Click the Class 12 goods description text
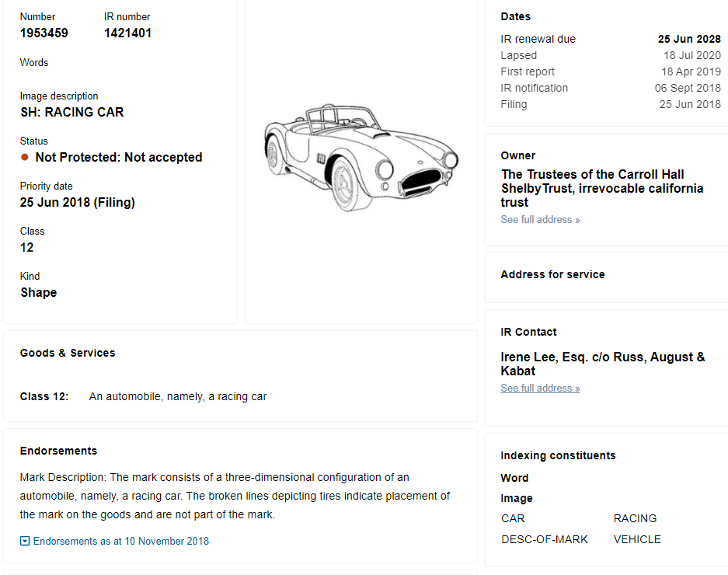This screenshot has width=728, height=575. (178, 396)
